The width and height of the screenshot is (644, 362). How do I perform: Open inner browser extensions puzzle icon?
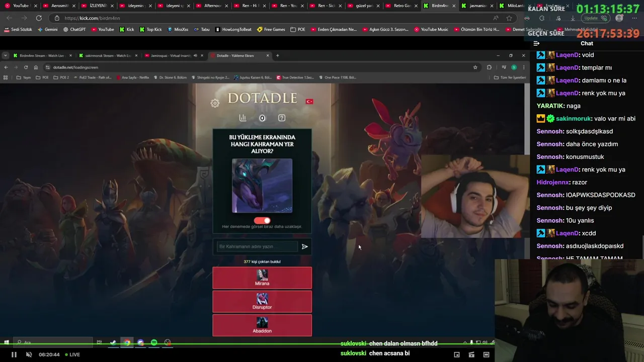[489, 67]
